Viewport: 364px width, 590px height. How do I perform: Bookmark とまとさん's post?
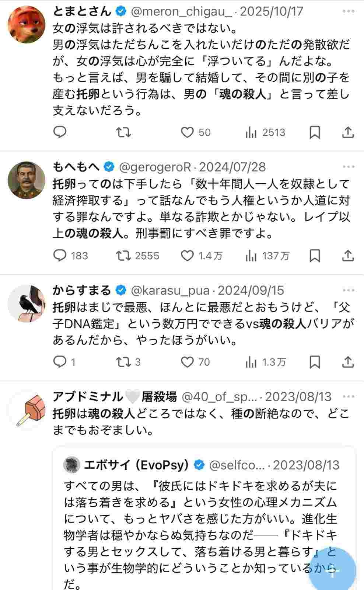point(315,132)
